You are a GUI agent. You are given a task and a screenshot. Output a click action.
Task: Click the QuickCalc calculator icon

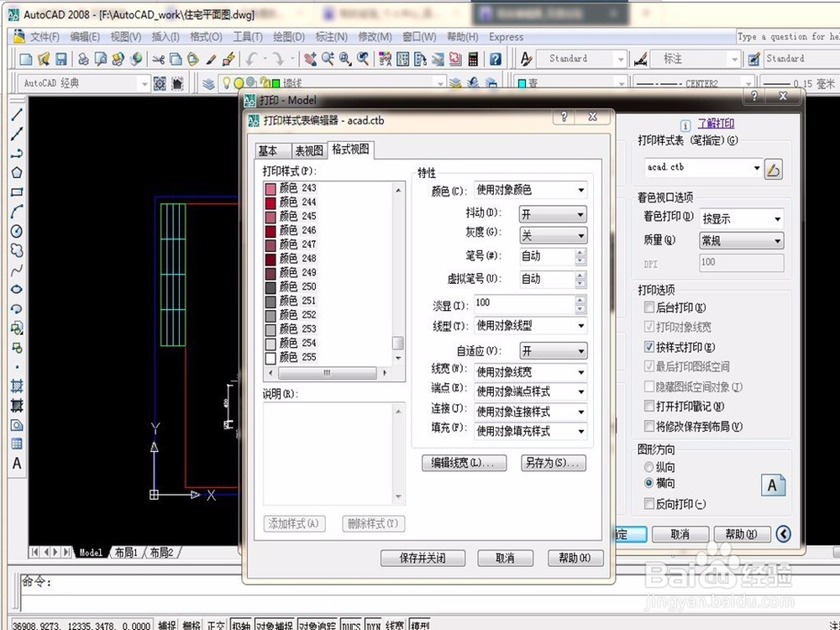[473, 59]
